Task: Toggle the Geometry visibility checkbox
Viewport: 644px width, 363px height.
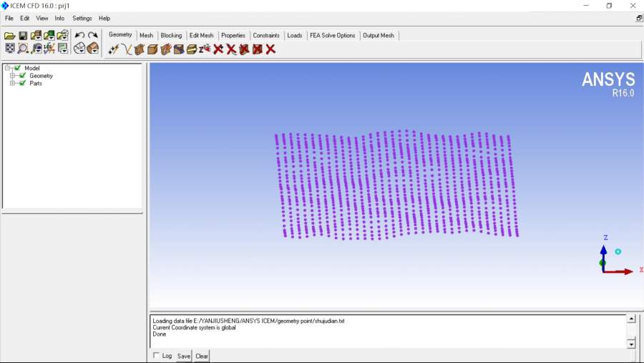Action: (23, 76)
